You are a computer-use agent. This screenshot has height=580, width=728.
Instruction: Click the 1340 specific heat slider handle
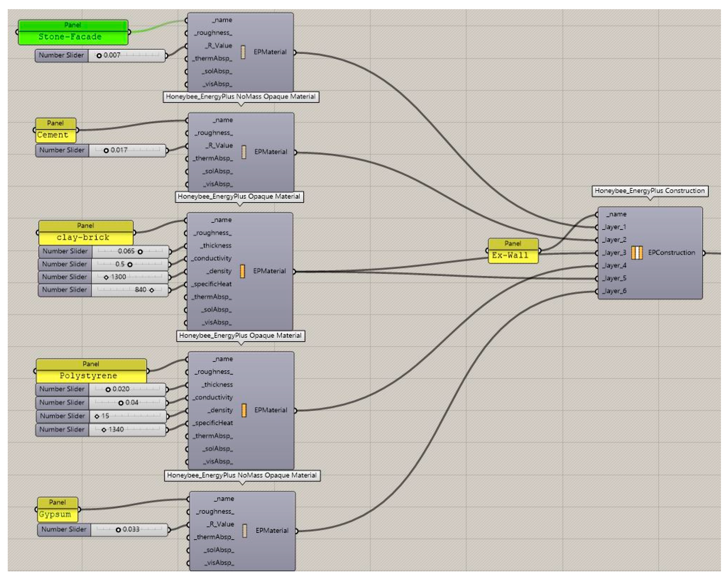(104, 430)
